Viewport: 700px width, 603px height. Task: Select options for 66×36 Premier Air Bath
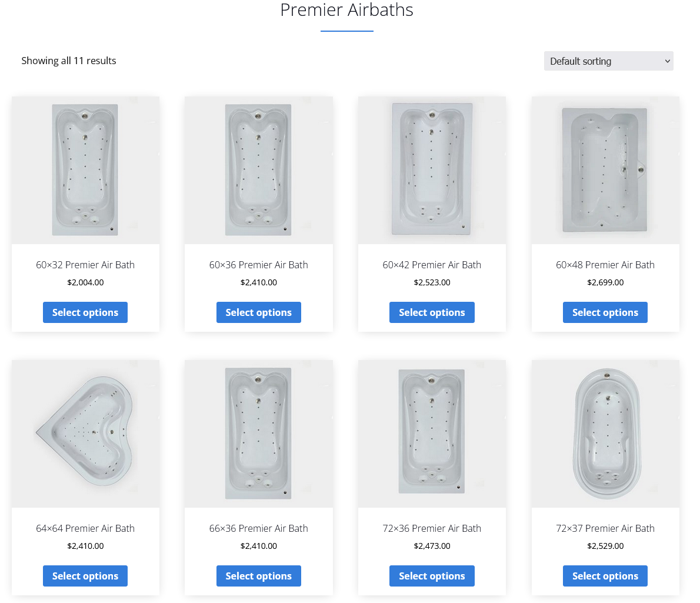click(259, 576)
